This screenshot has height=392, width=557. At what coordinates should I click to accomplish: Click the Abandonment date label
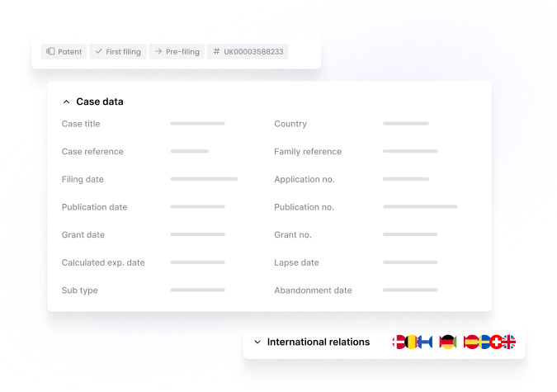coord(313,290)
